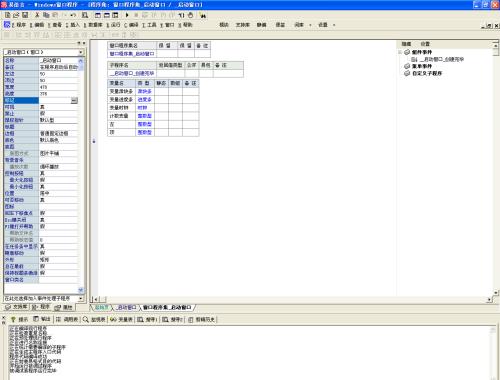Image resolution: width=500 pixels, height=380 pixels.
Task: Select the 边框 property value 普通可调边框
Action: click(58, 133)
